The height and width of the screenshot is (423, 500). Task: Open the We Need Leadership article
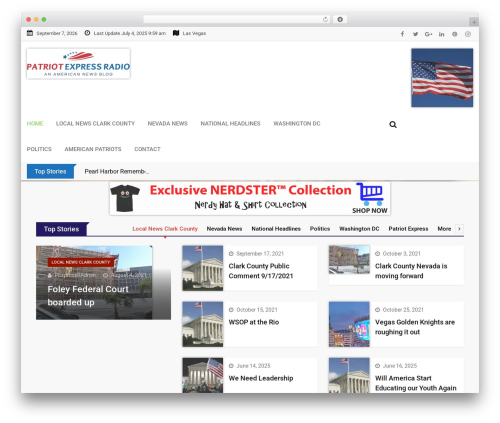click(261, 378)
